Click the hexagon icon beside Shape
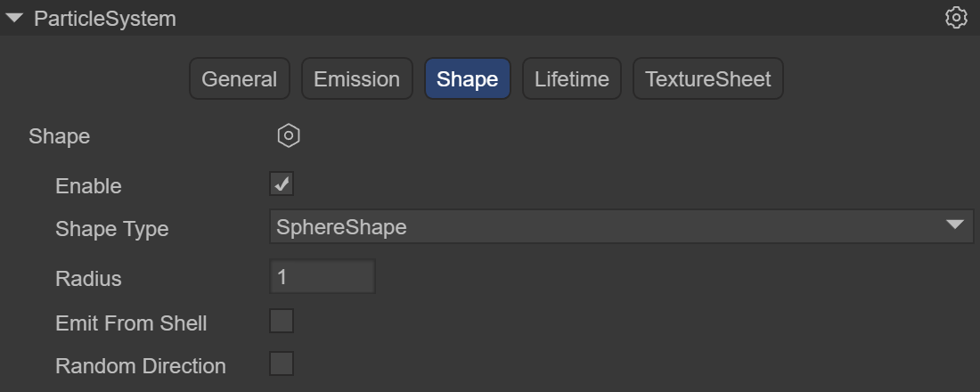 [x=289, y=136]
